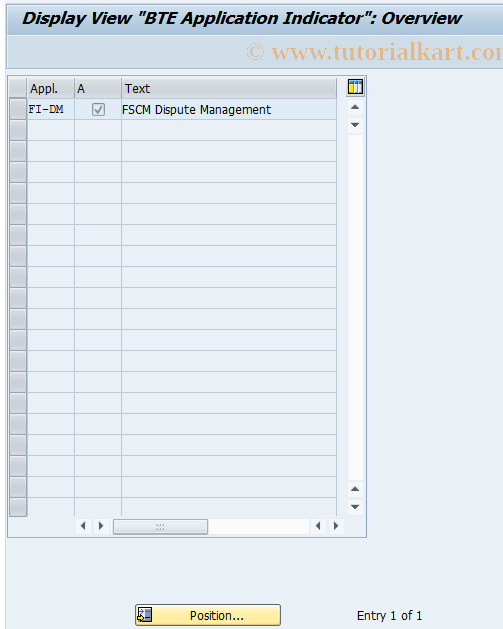Click the far-right scroll-right arrow of the horizontal scrollbar
The width and height of the screenshot is (503, 629).
336,526
